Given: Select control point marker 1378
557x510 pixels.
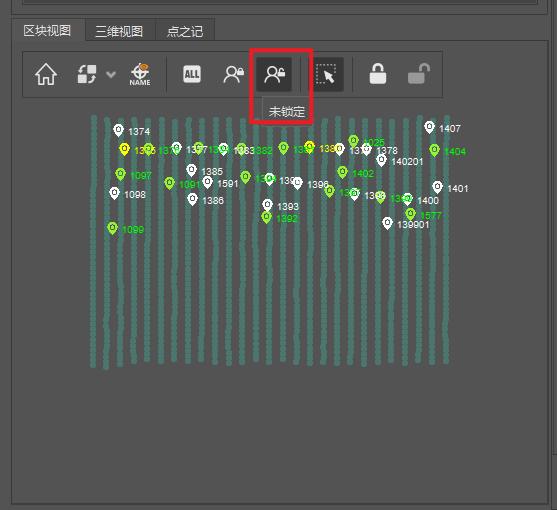Looking at the screenshot, I should (x=367, y=149).
